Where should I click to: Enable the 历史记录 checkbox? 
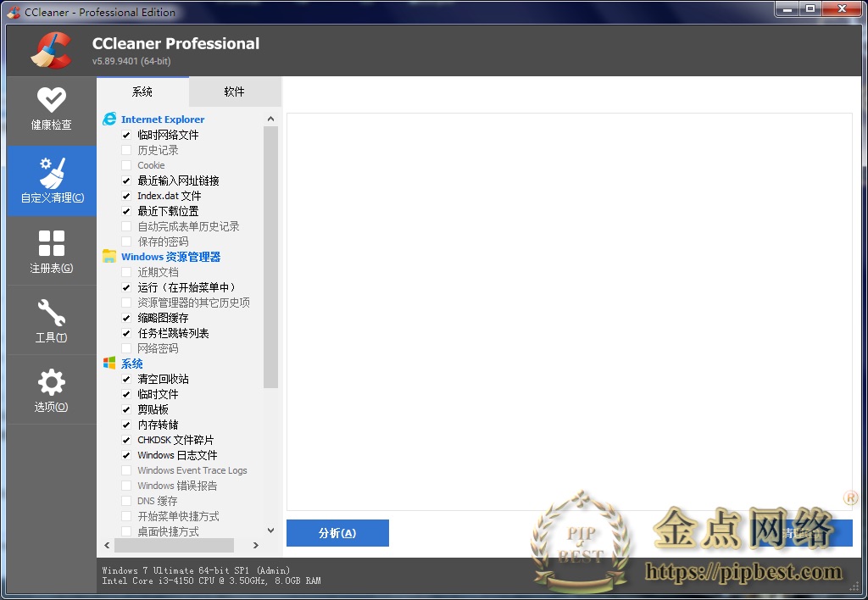126,149
